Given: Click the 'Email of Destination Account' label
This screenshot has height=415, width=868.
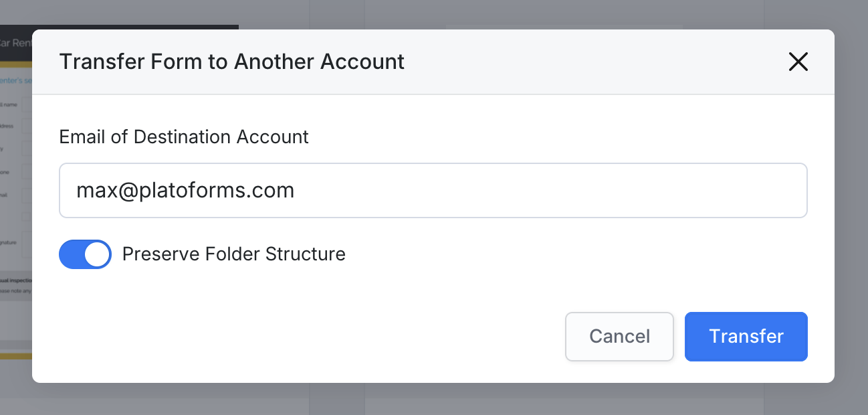Looking at the screenshot, I should (x=184, y=137).
